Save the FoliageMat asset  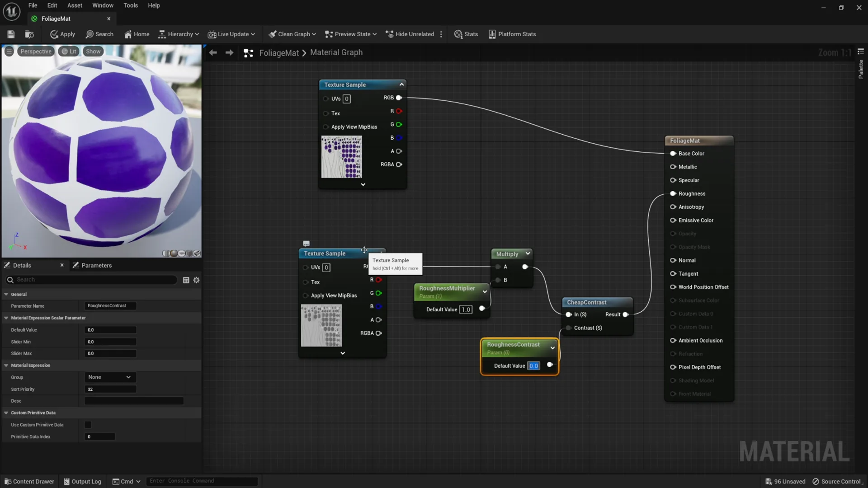click(11, 34)
